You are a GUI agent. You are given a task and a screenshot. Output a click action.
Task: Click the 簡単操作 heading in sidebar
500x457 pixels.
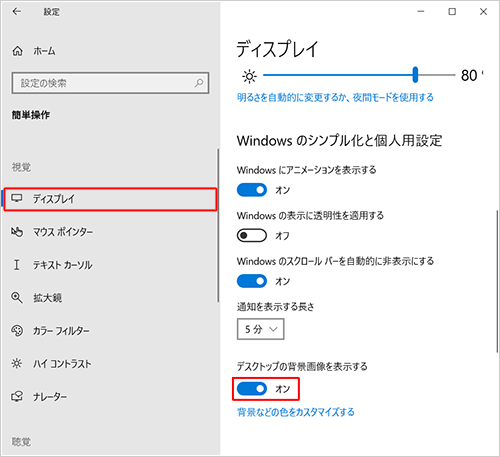tap(31, 115)
